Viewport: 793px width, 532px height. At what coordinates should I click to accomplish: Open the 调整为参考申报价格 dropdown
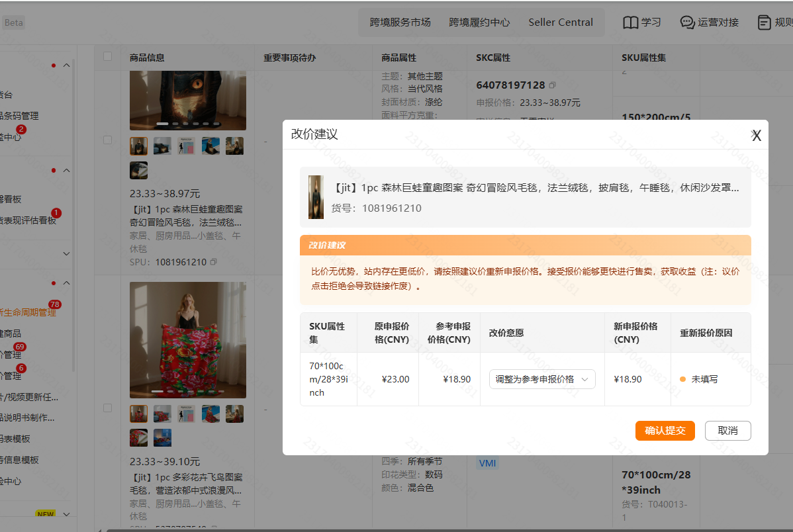541,379
